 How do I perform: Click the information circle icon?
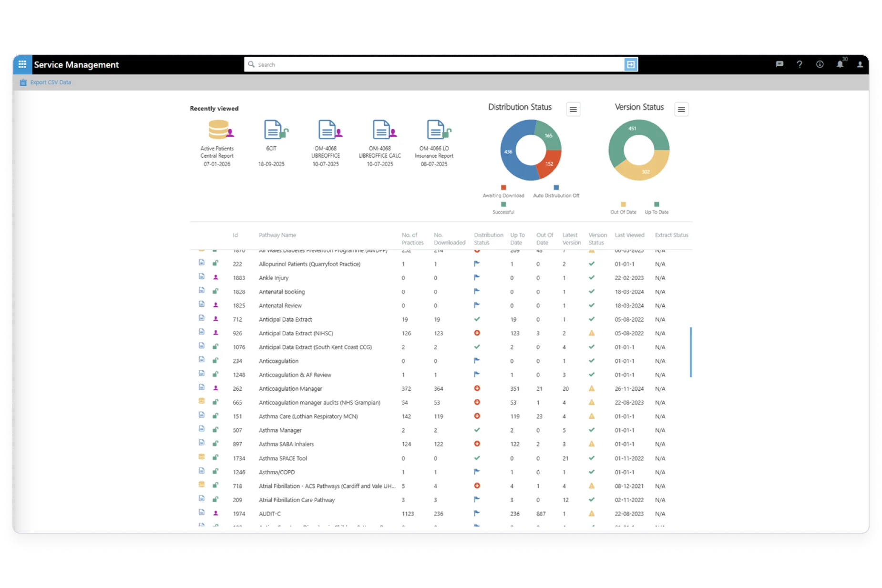tap(820, 64)
